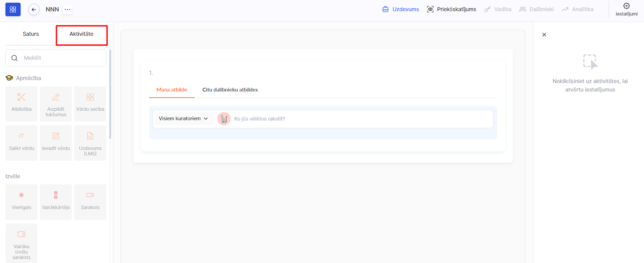The width and height of the screenshot is (644, 263).
Task: Select the Atbilstība activity tile
Action: pyautogui.click(x=21, y=104)
